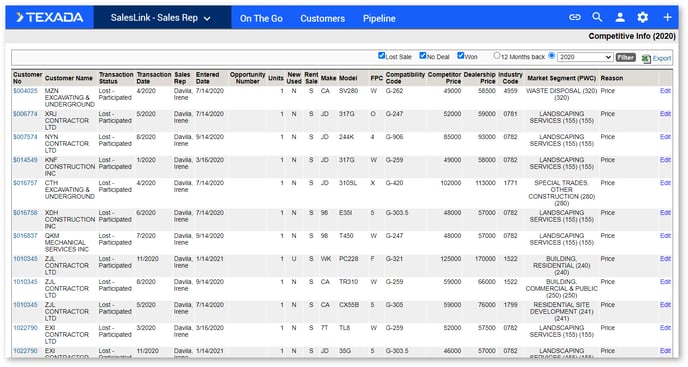
Task: Click the Competitive Info (2020) title
Action: click(x=632, y=36)
